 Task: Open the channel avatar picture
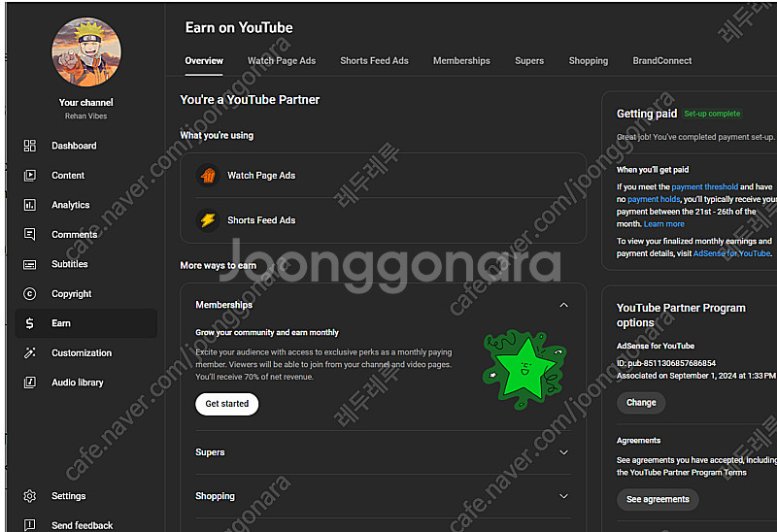tap(86, 52)
